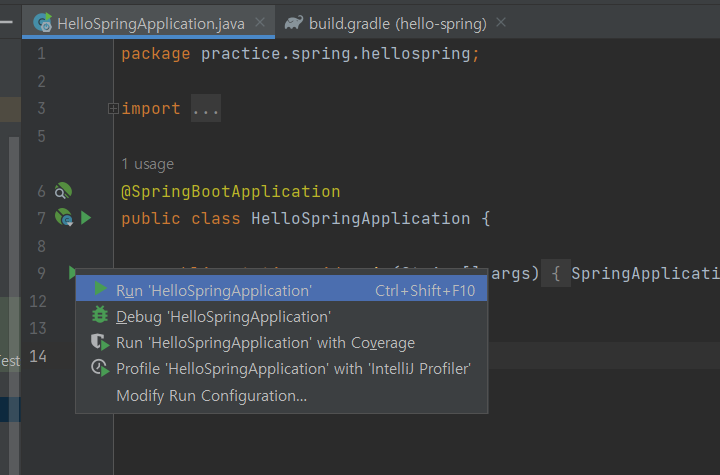Choose Profile with 'IntelliJ Profiler' option
Viewport: 720px width, 475px height.
click(293, 368)
